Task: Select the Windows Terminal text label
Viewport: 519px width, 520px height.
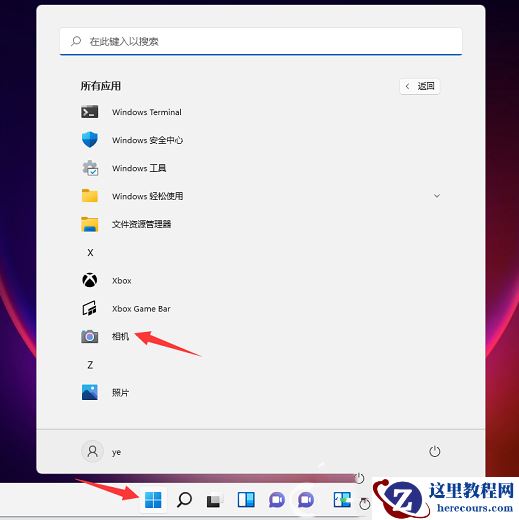Action: coord(147,112)
